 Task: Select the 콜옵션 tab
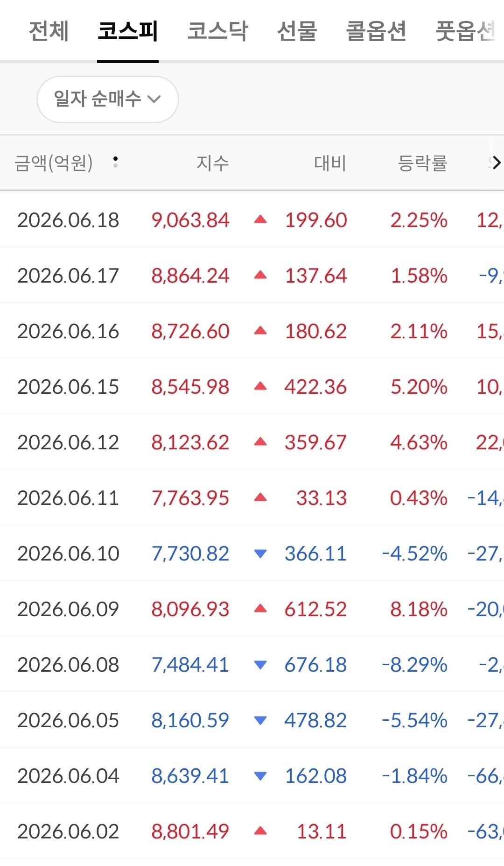[376, 31]
